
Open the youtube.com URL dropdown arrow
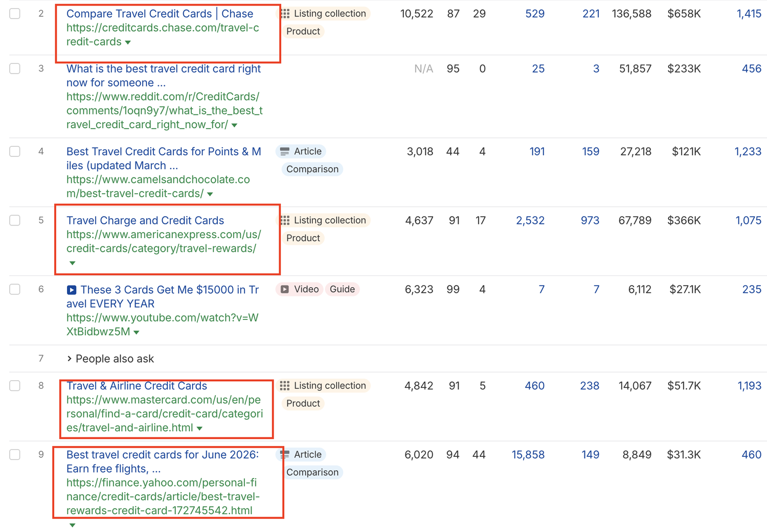click(x=137, y=332)
